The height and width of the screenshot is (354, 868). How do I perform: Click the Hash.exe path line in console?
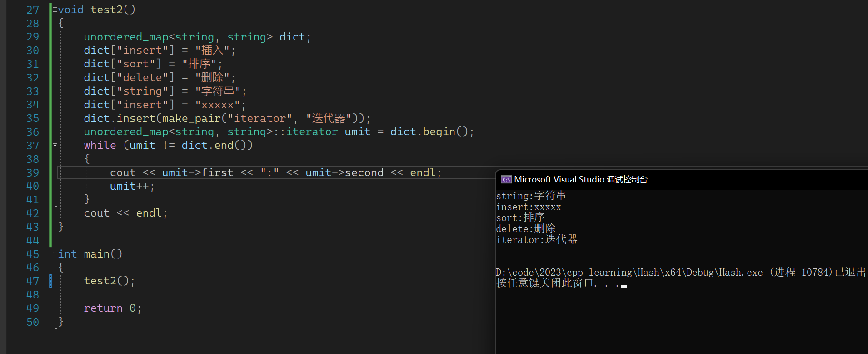point(681,272)
